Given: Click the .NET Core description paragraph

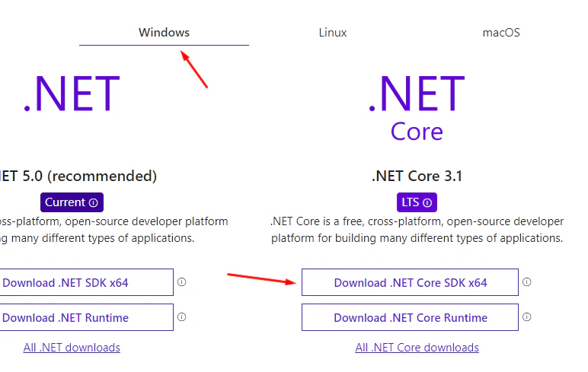Looking at the screenshot, I should 417,230.
